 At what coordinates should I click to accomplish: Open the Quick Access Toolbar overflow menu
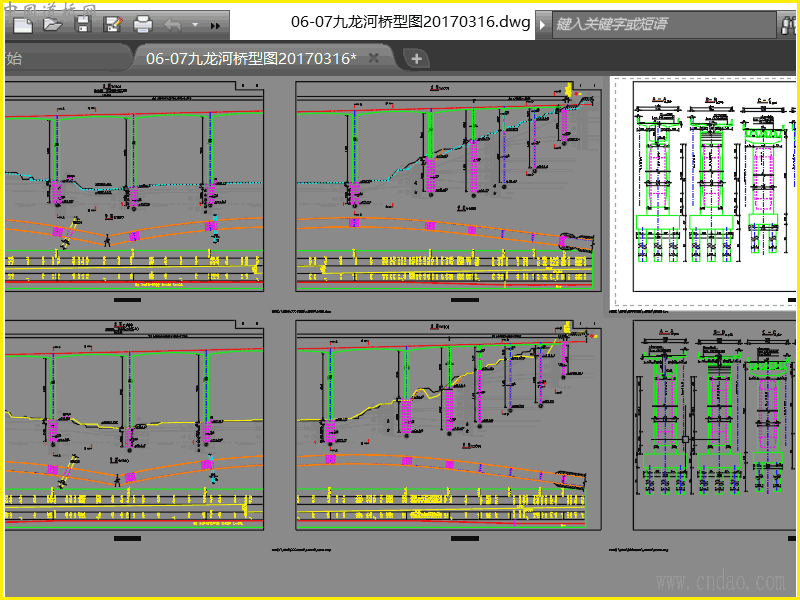(x=215, y=24)
